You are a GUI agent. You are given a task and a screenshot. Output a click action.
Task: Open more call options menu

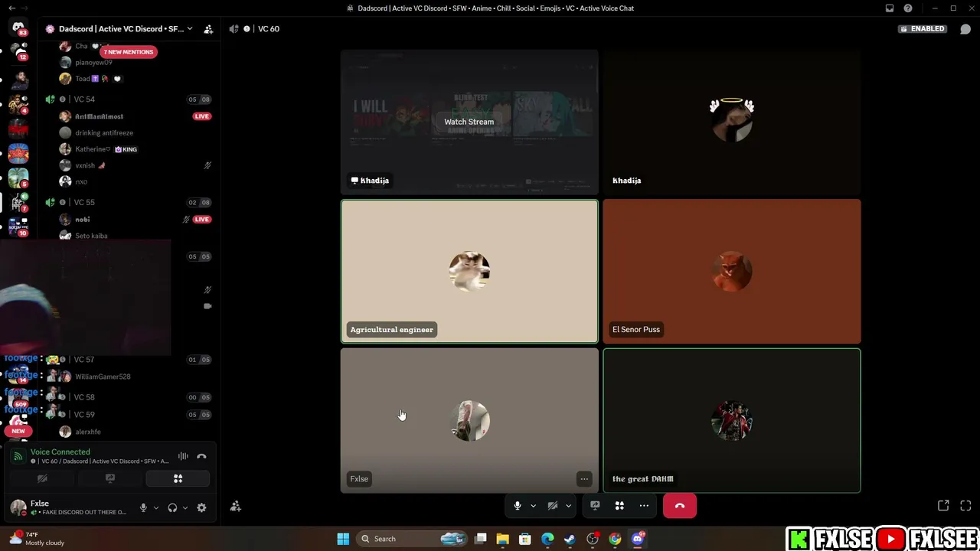[644, 506]
